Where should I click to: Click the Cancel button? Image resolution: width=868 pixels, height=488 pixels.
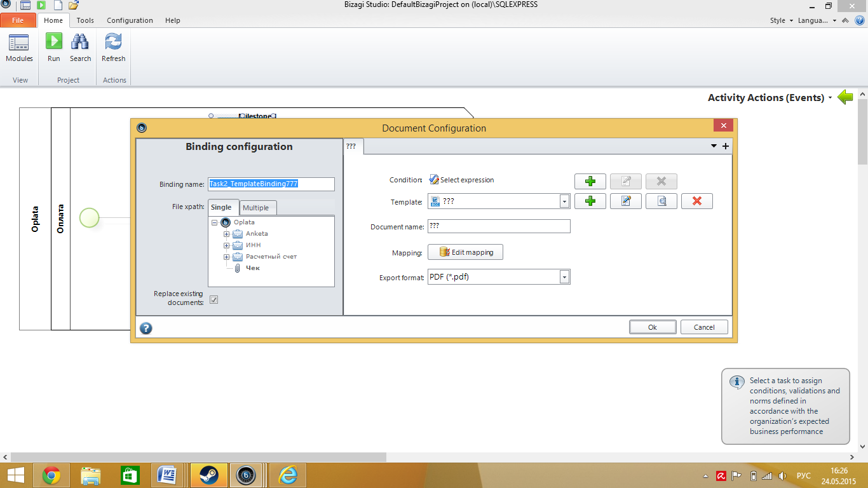pyautogui.click(x=704, y=327)
